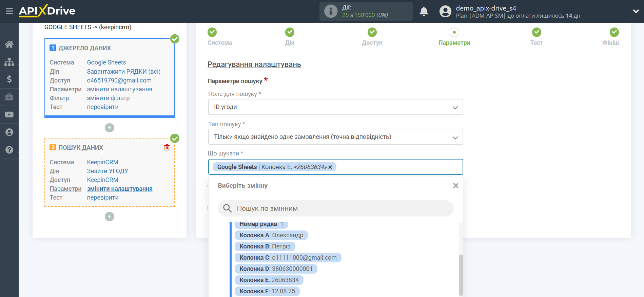Click the ДЖЕРЕЛО ДАНИХ block title

click(84, 48)
